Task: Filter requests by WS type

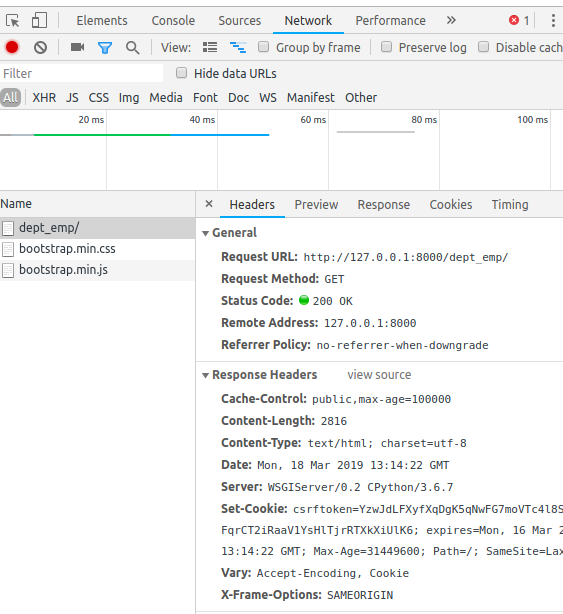Action: click(268, 98)
